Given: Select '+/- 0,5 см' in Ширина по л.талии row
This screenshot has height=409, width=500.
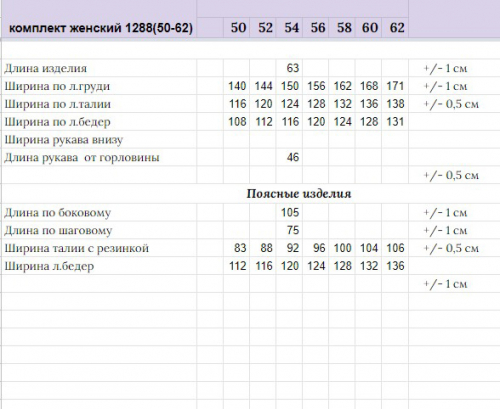Looking at the screenshot, I should (x=451, y=104).
